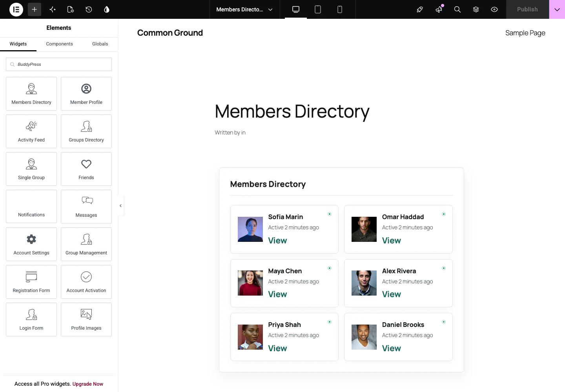Select the Profile Images widget

pyautogui.click(x=86, y=319)
